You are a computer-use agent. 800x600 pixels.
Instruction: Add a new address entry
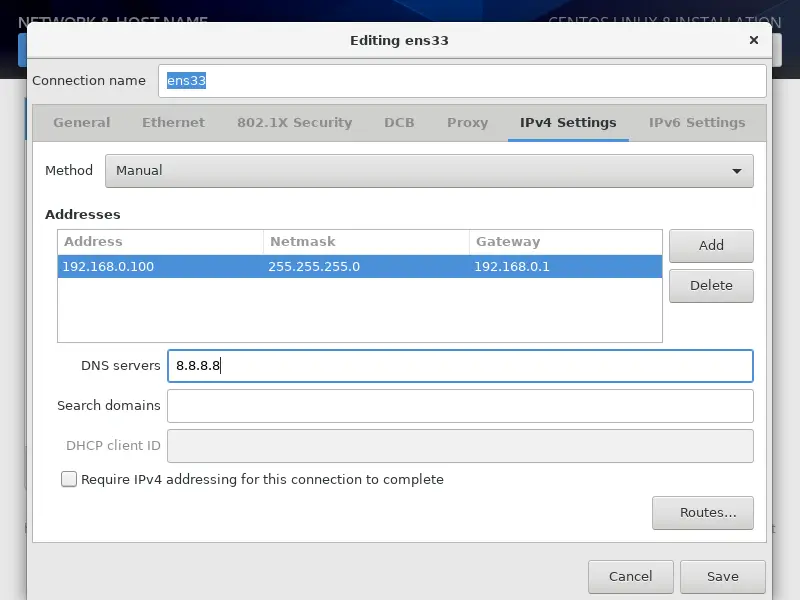tap(711, 245)
